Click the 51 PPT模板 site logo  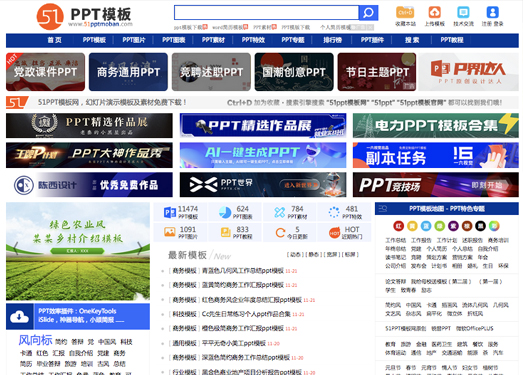pos(85,16)
